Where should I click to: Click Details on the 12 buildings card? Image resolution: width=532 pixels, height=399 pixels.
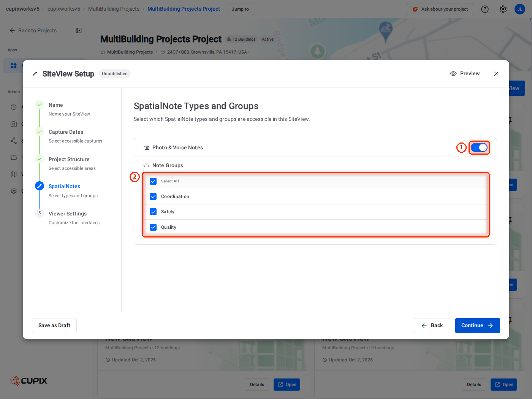click(257, 385)
